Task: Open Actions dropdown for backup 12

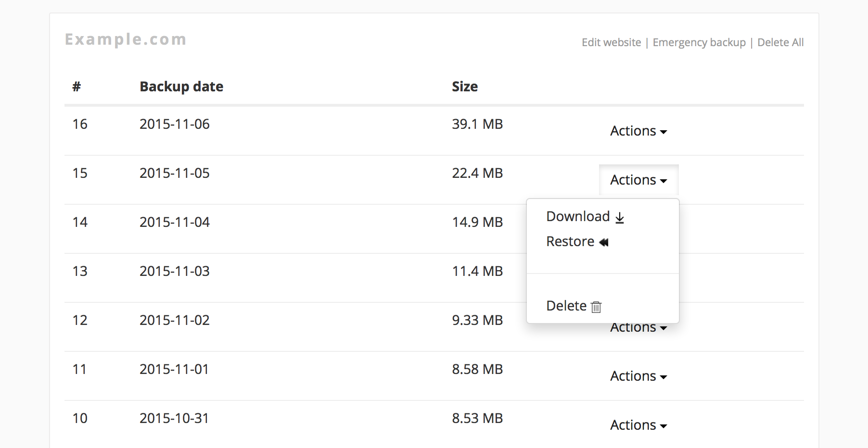Action: (638, 329)
